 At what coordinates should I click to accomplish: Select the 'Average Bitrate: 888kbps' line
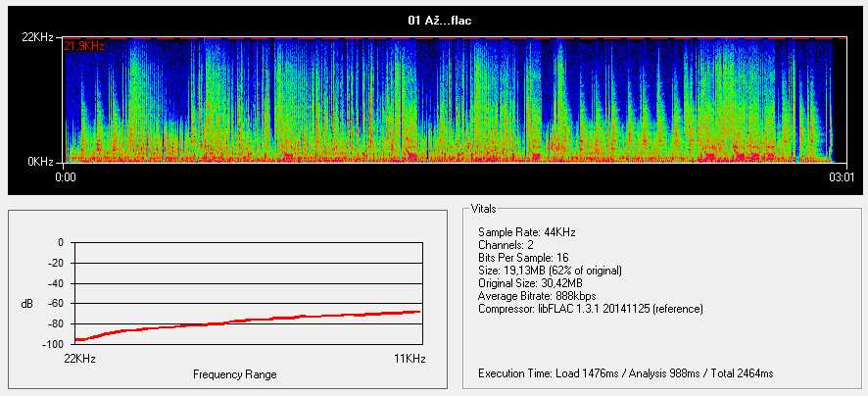(x=537, y=296)
